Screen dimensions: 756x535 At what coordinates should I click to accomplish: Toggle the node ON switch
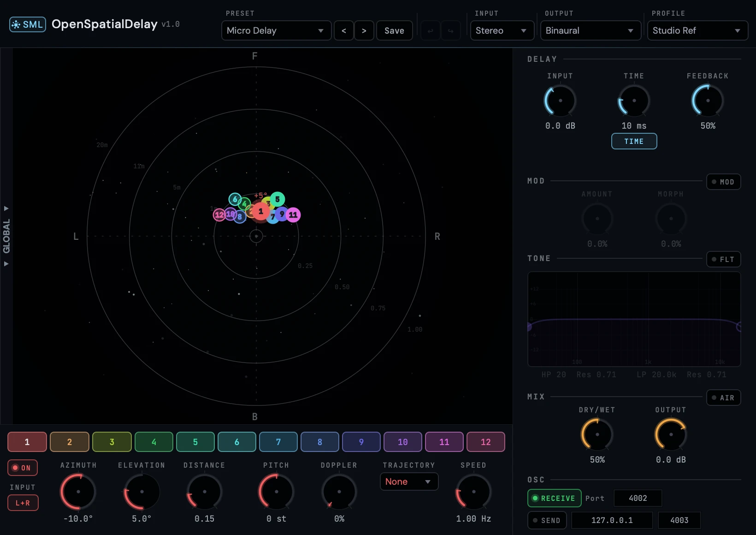[x=23, y=468]
